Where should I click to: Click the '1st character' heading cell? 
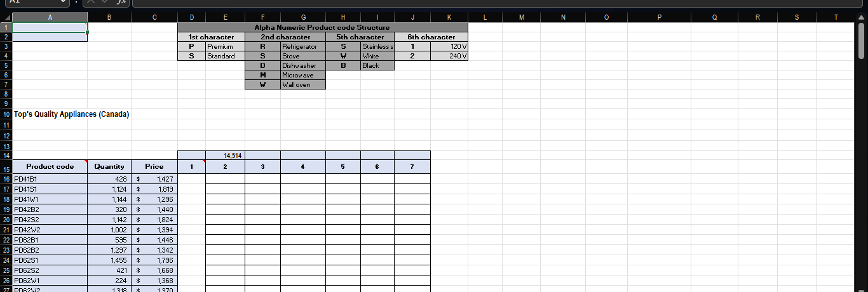coord(211,37)
